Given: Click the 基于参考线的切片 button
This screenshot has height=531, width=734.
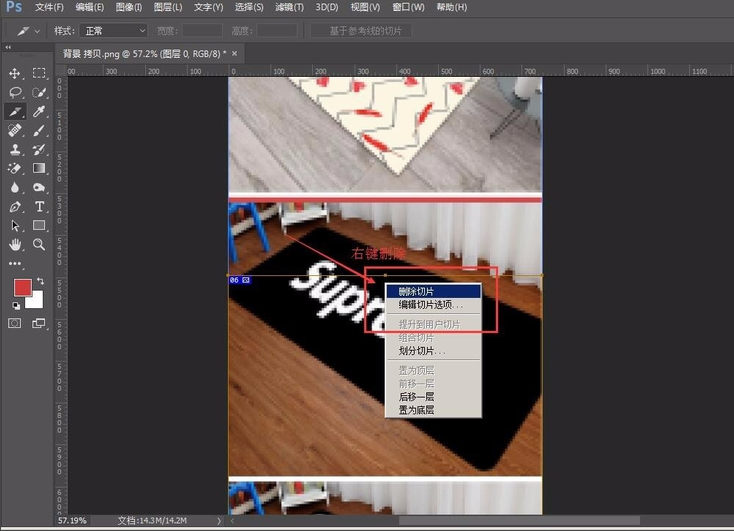Looking at the screenshot, I should (361, 31).
